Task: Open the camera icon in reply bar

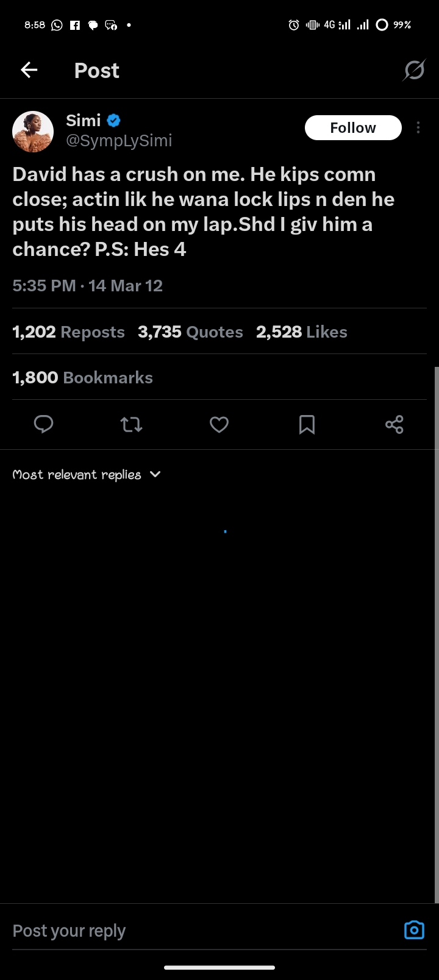Action: [x=414, y=930]
